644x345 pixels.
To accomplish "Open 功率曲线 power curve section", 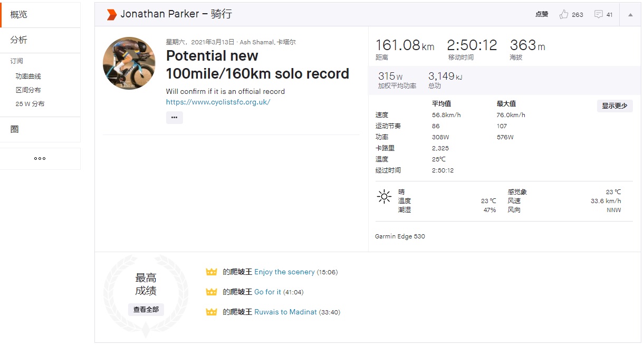I will click(x=28, y=76).
